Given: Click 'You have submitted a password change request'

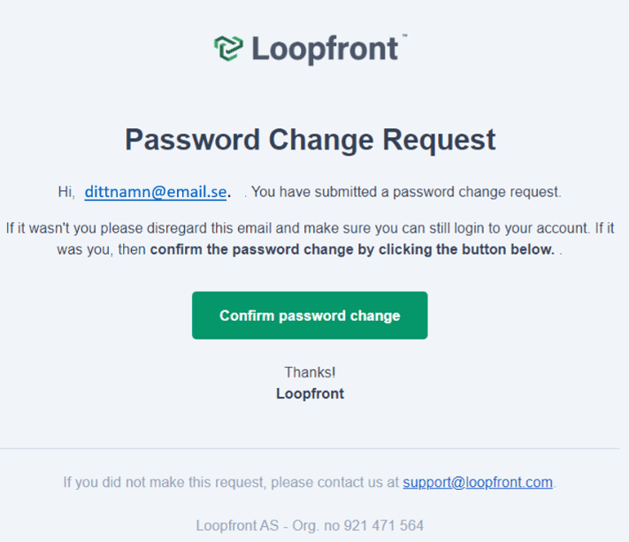Looking at the screenshot, I should (x=406, y=192).
